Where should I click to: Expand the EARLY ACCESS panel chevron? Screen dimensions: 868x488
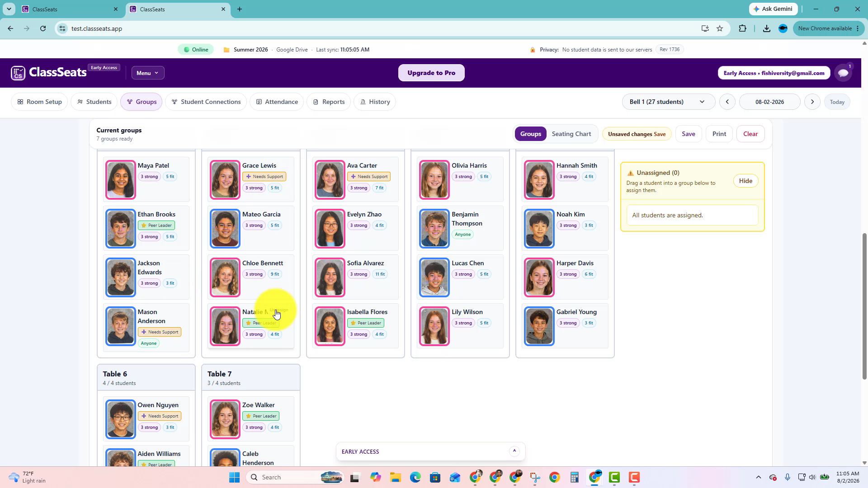tap(514, 451)
